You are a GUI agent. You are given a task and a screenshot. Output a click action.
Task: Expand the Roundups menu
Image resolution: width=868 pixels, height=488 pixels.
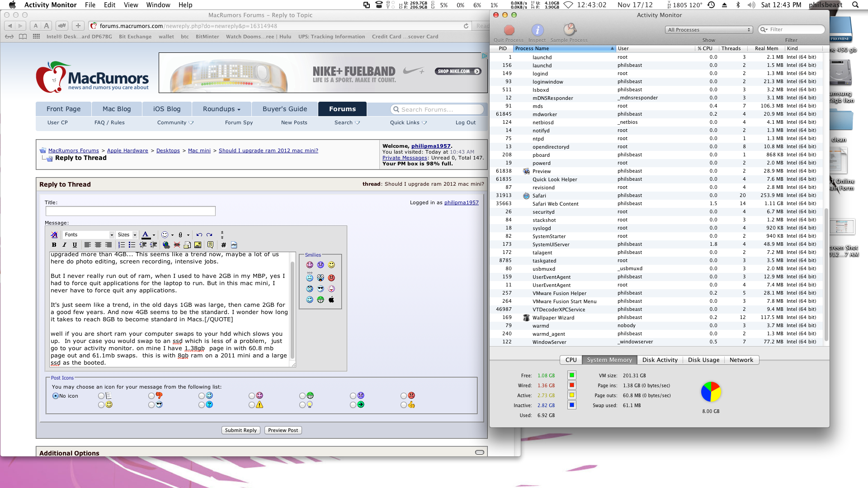tap(221, 109)
